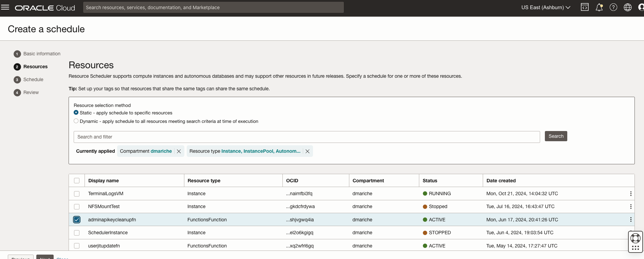Toggle the select-all header checkbox

click(x=77, y=181)
